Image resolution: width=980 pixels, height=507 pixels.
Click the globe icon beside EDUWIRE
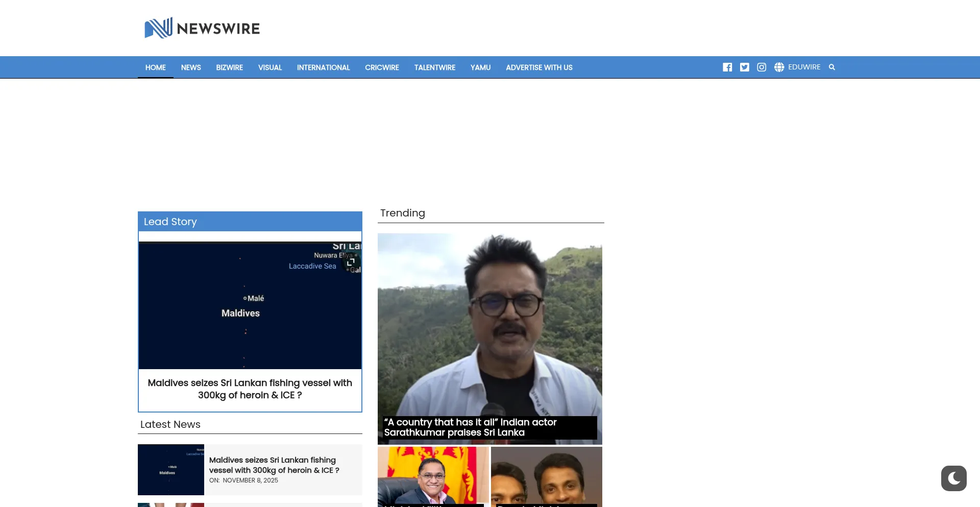point(779,67)
